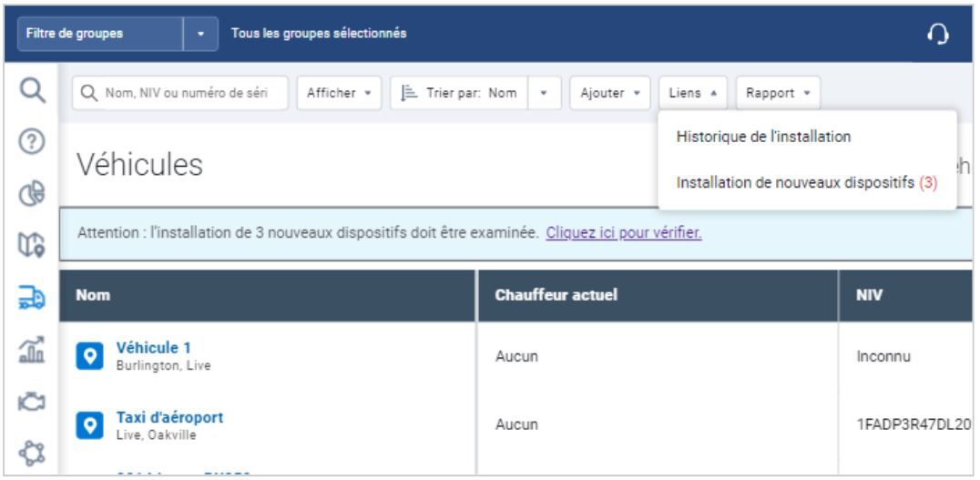Open the Afficher dropdown

[x=328, y=91]
